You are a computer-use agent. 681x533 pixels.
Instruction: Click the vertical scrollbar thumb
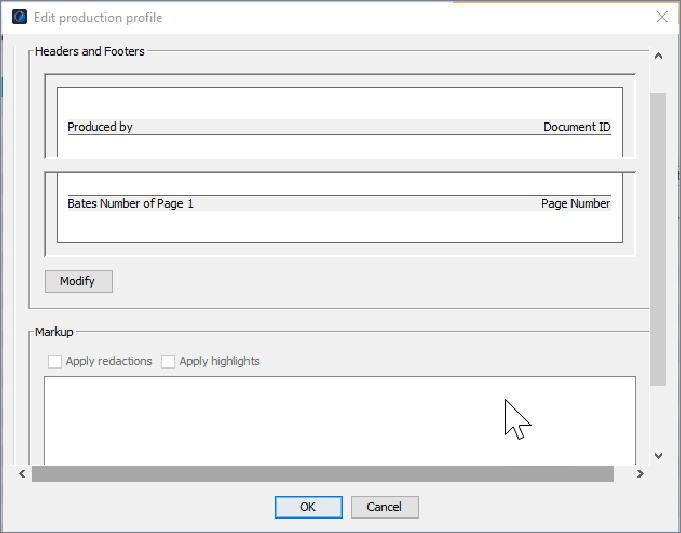(x=657, y=240)
